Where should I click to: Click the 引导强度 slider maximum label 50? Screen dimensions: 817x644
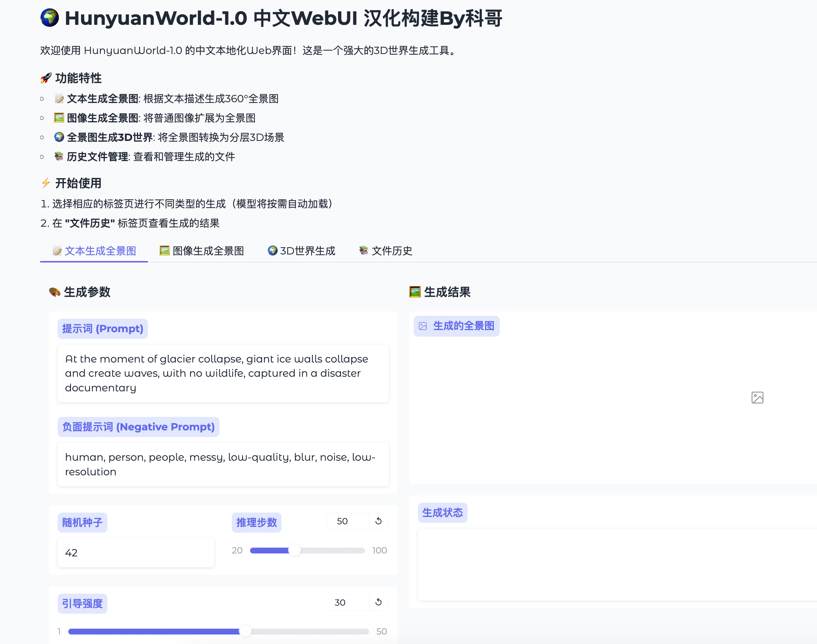click(x=381, y=631)
